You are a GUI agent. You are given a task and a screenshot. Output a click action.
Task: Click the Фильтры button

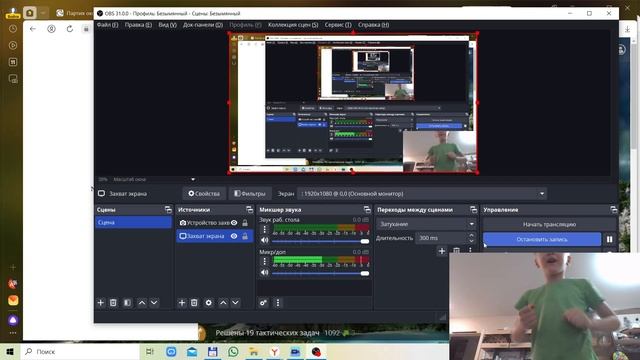(249, 193)
